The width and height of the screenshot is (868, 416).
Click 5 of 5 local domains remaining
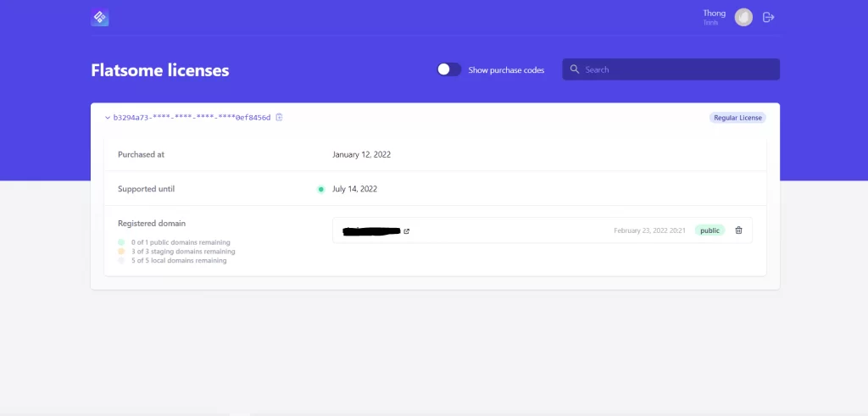pyautogui.click(x=179, y=260)
